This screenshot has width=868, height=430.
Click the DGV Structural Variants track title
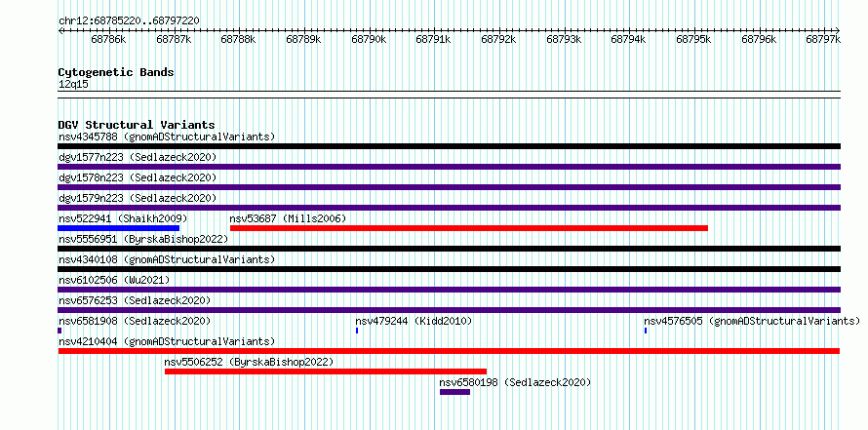(x=137, y=125)
